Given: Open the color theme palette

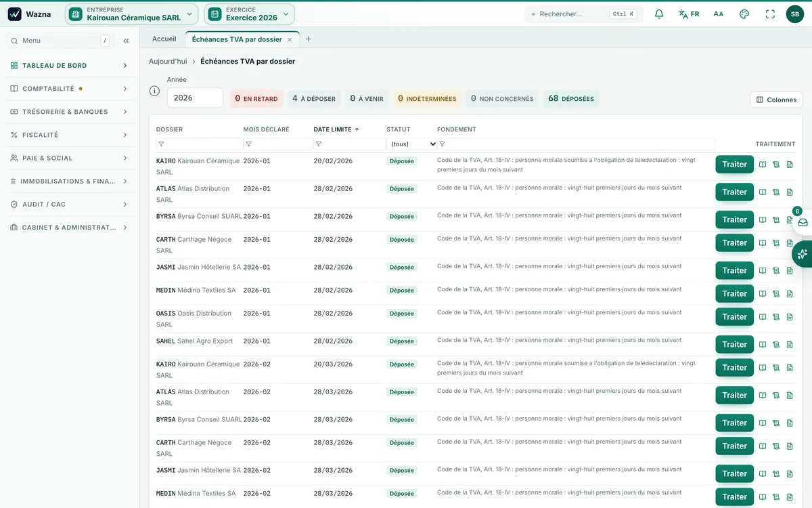Looking at the screenshot, I should point(744,14).
